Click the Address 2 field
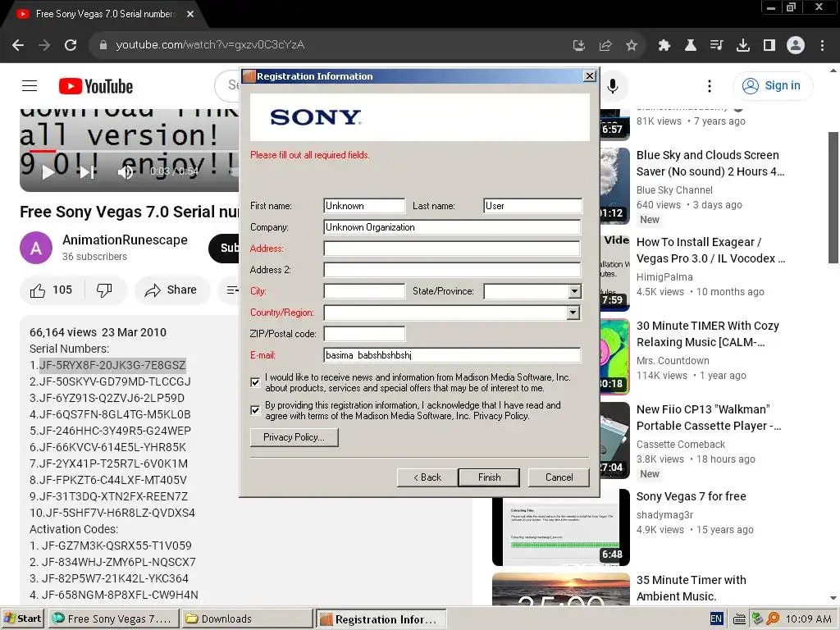This screenshot has width=840, height=630. tap(452, 270)
